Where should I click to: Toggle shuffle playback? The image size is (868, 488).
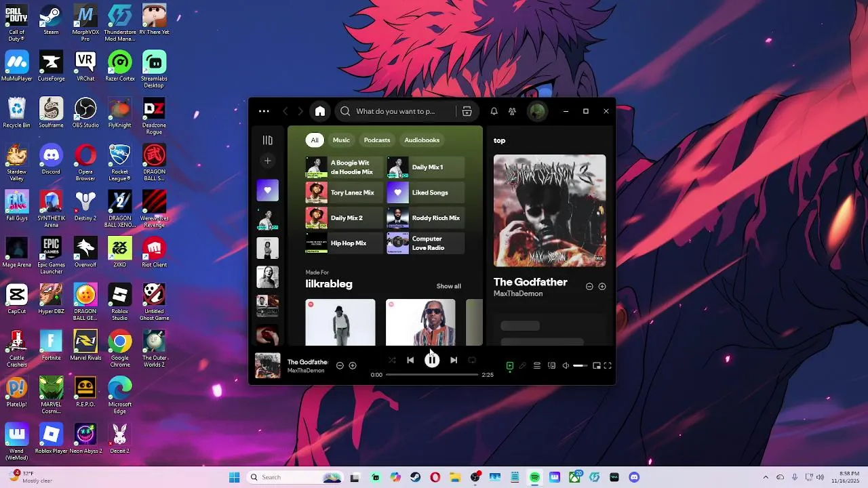392,360
